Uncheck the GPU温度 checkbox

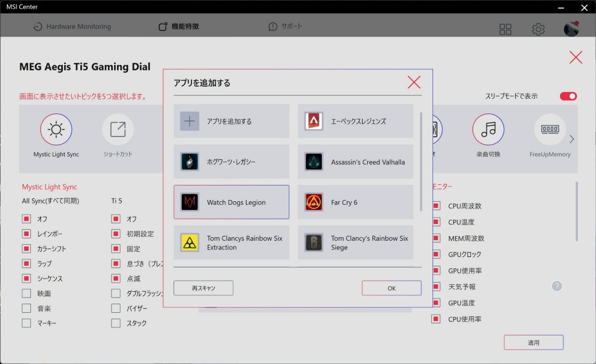point(436,302)
